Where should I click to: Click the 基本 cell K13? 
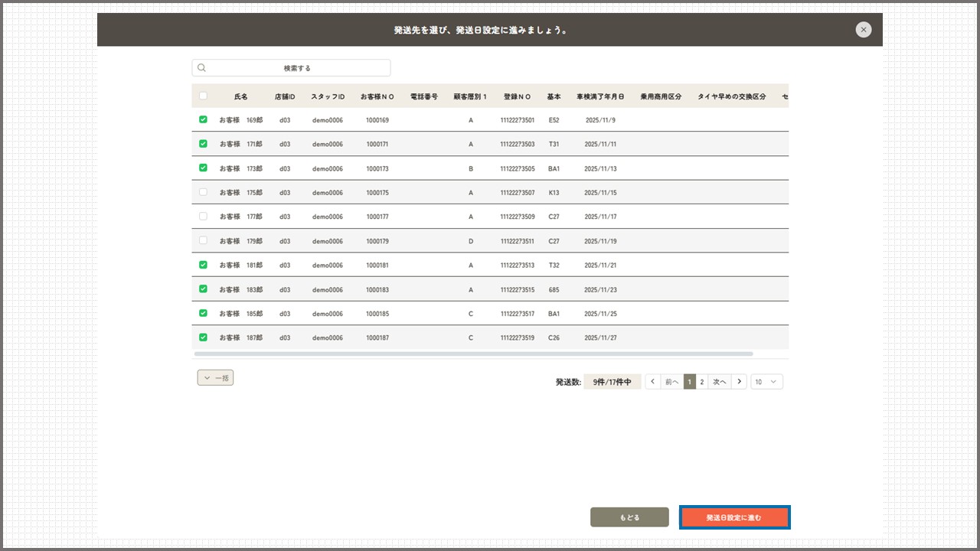pyautogui.click(x=554, y=193)
